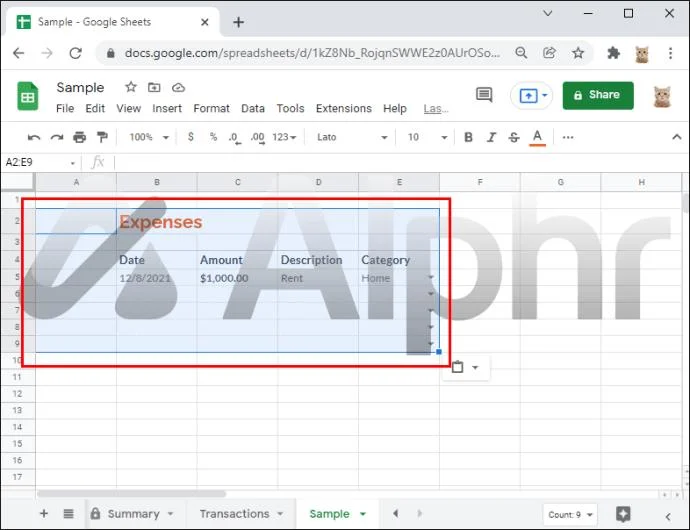Open the text color picker
Screen dimensions: 690x530
click(x=537, y=138)
